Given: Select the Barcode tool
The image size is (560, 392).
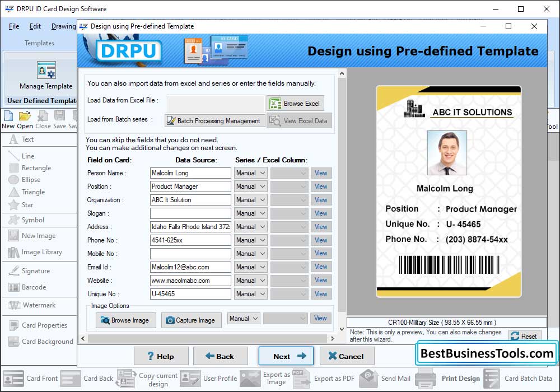Looking at the screenshot, I should (27, 287).
